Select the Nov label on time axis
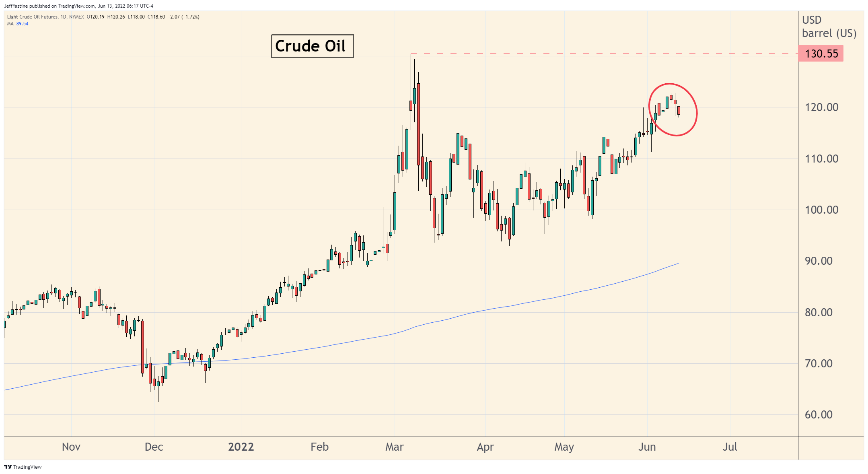The height and width of the screenshot is (474, 868). coord(71,447)
